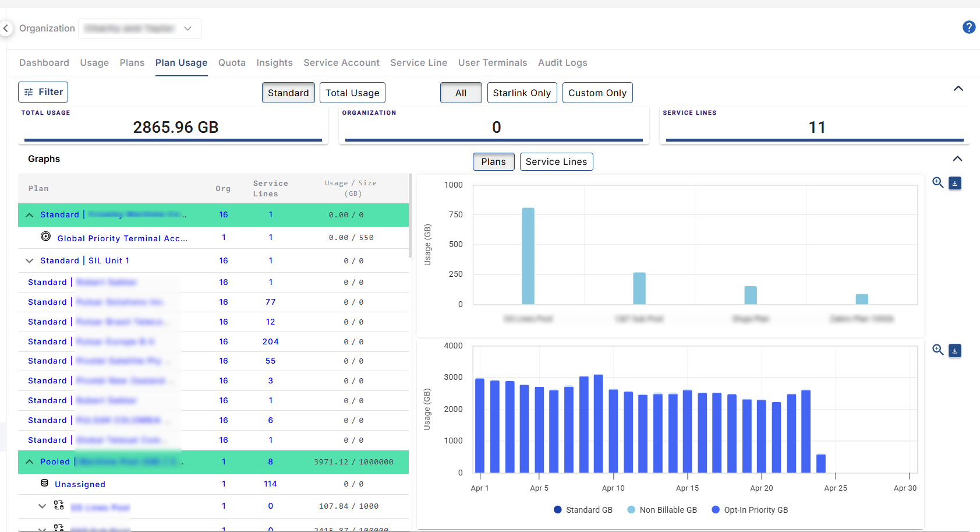
Task: Click the Global Priority Terminal target icon
Action: (45, 237)
